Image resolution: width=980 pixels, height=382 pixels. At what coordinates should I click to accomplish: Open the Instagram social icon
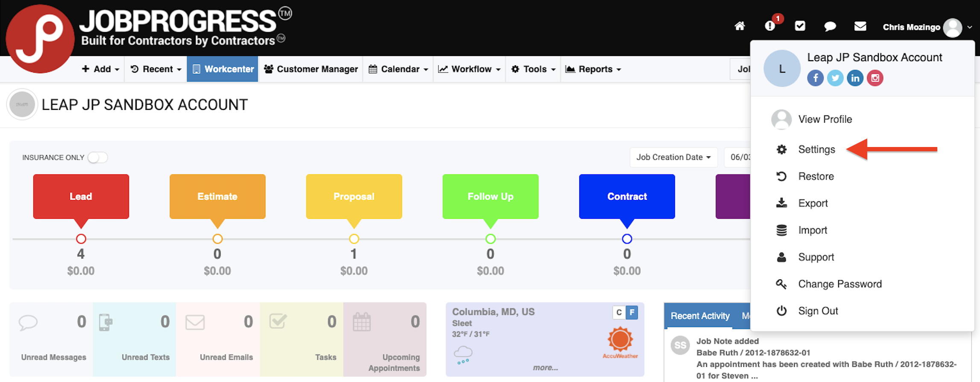(x=875, y=78)
